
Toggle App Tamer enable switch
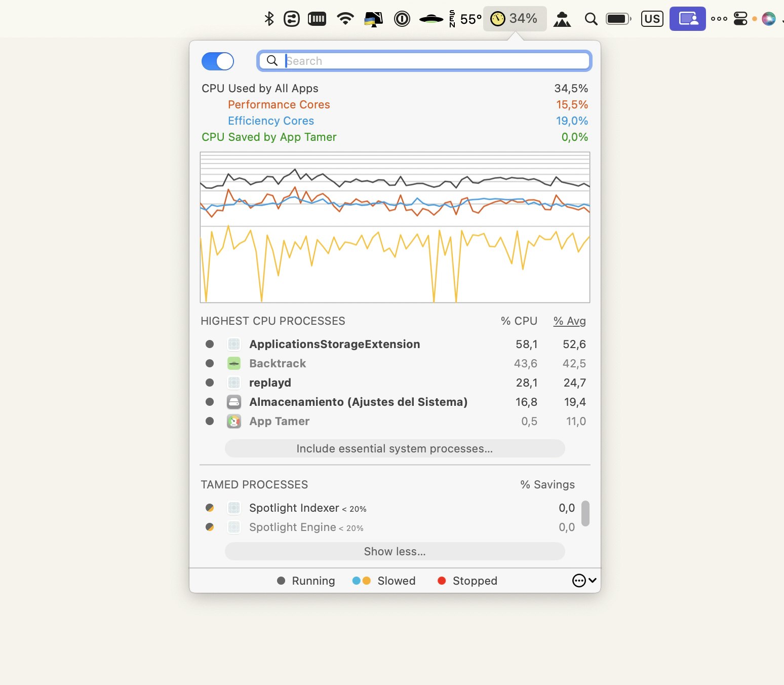[218, 61]
